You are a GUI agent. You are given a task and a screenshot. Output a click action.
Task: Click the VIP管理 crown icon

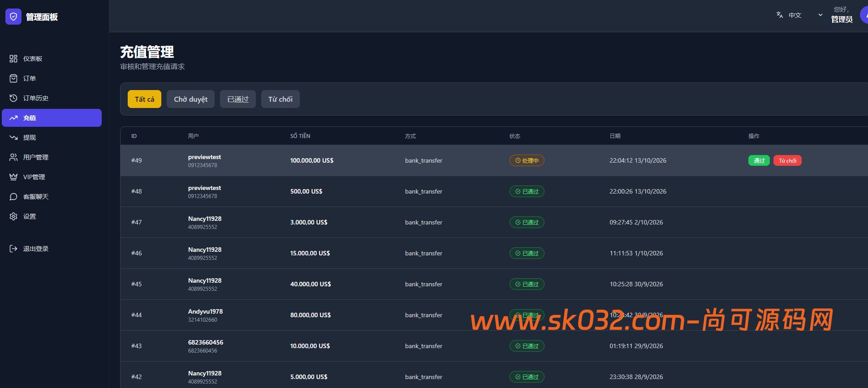(x=13, y=177)
